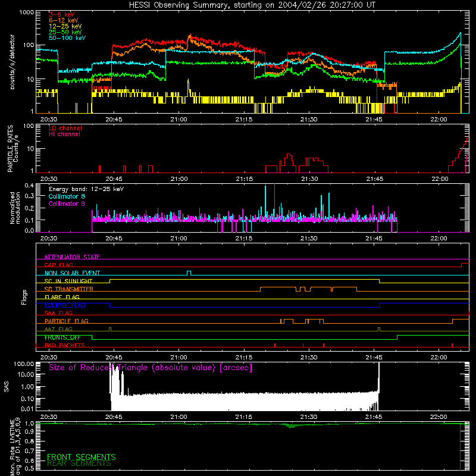Click the FRONTS OFF flag label
Viewport: 476px width, 476px height.
pos(62,337)
